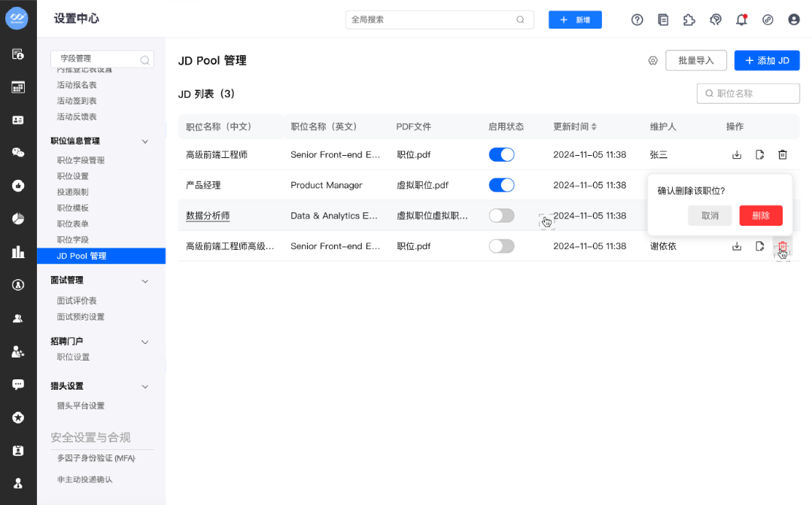Disable the 产品经理 status toggle

[501, 185]
